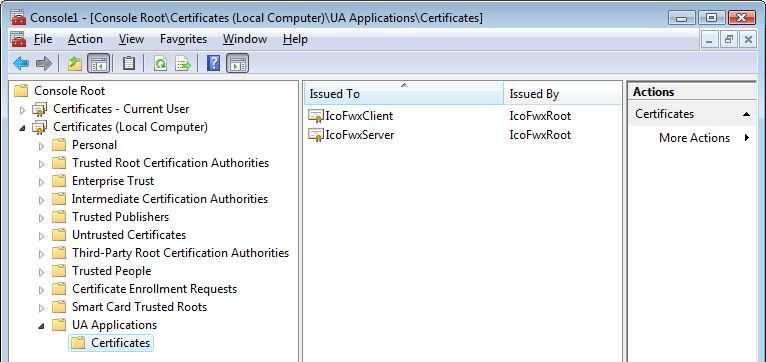This screenshot has width=766, height=362.
Task: Open the Action menu
Action: click(x=85, y=39)
